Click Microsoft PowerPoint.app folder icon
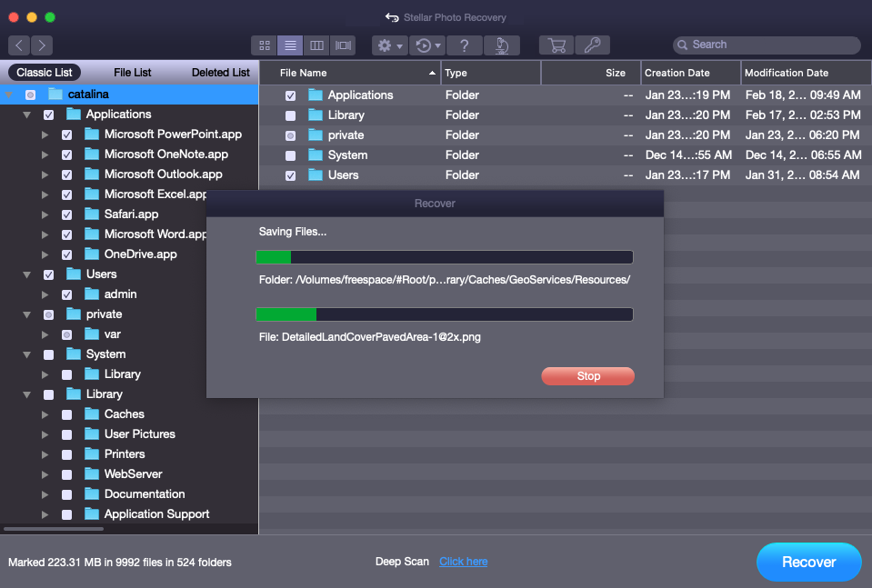872x588 pixels. (92, 134)
